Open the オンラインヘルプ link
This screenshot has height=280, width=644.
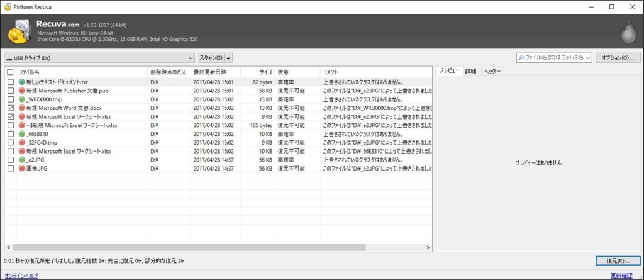coord(21,275)
